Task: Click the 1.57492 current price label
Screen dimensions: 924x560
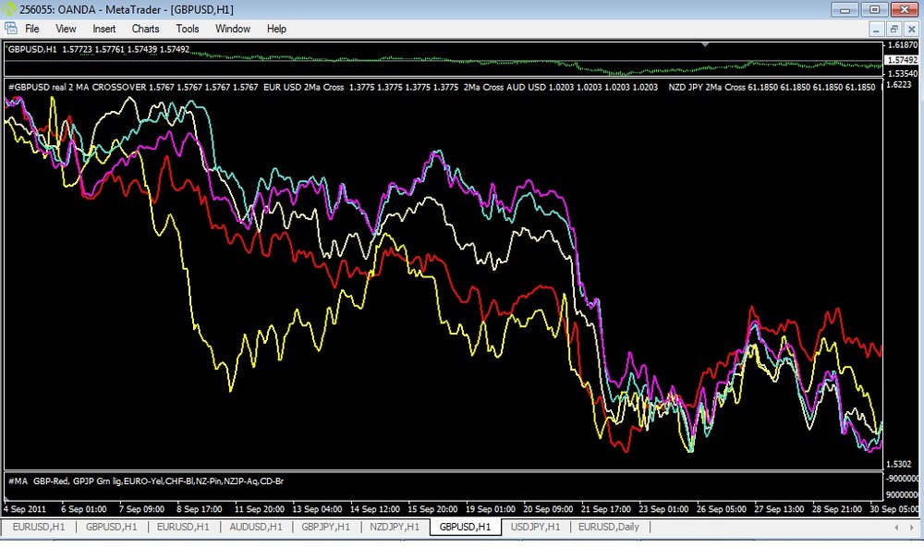Action: (902, 59)
